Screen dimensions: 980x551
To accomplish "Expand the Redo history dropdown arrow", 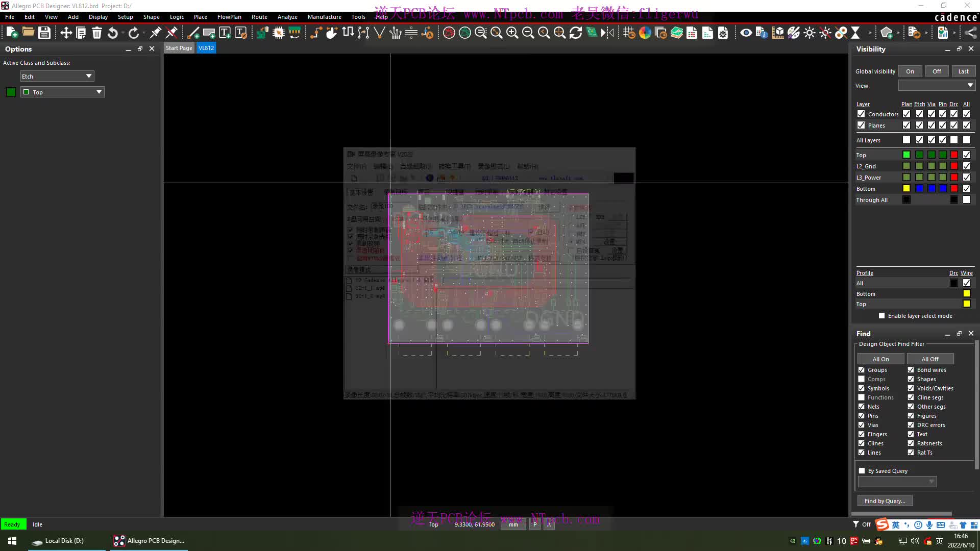I will pyautogui.click(x=144, y=33).
